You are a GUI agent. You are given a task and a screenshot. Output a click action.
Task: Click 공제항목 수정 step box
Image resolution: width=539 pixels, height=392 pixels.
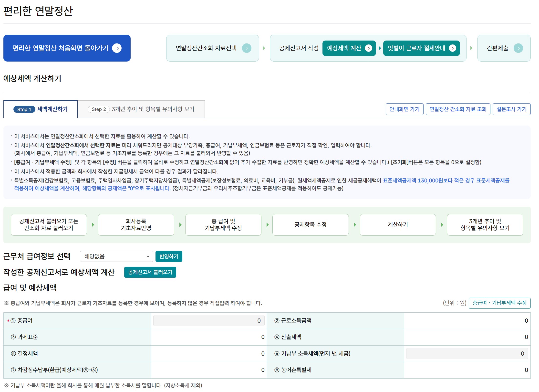pos(310,224)
